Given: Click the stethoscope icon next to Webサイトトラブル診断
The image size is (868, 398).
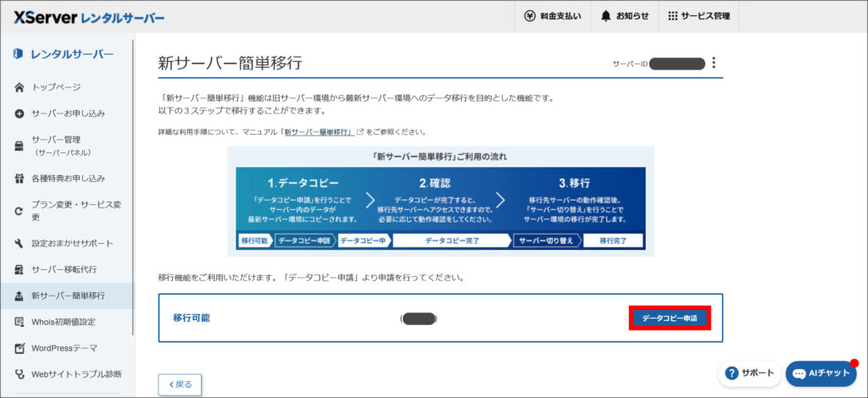Looking at the screenshot, I should pos(19,374).
